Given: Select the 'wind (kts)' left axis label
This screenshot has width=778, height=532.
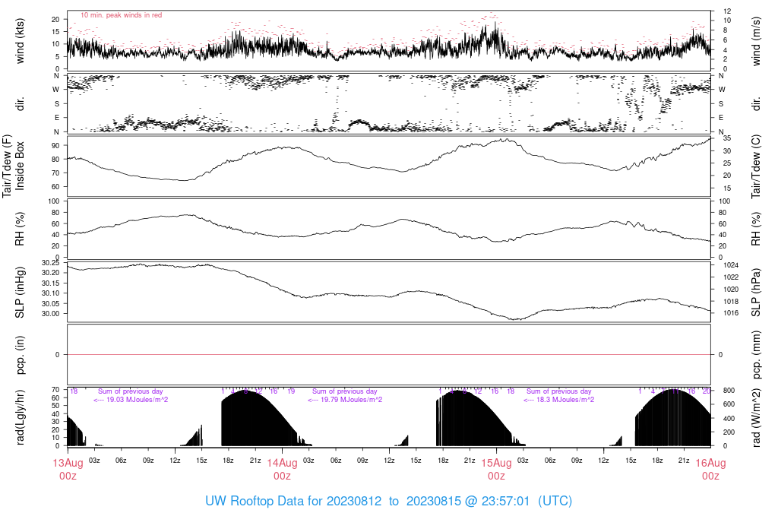Looking at the screenshot, I should click(20, 41).
